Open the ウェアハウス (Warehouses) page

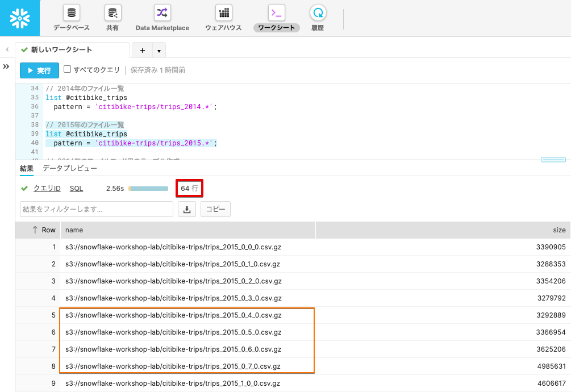pyautogui.click(x=223, y=13)
